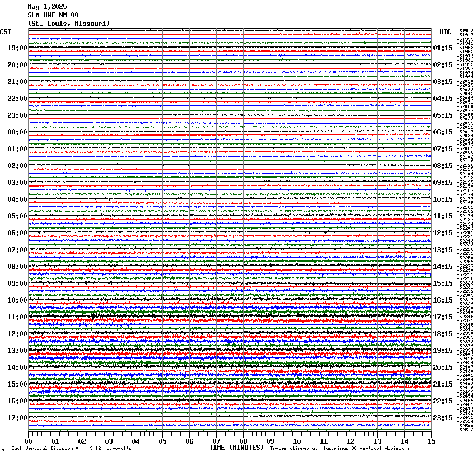Click the 08:15 UTC time label

pyautogui.click(x=443, y=166)
